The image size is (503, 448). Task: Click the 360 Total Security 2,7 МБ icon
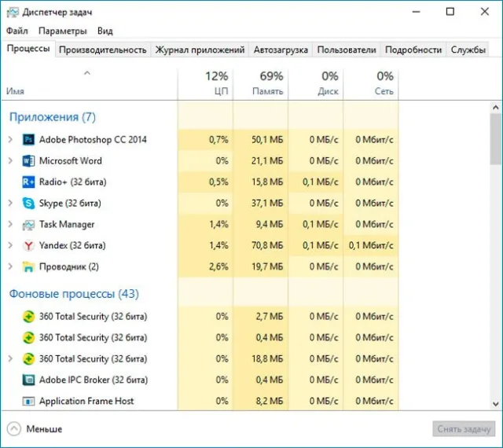[x=28, y=317]
